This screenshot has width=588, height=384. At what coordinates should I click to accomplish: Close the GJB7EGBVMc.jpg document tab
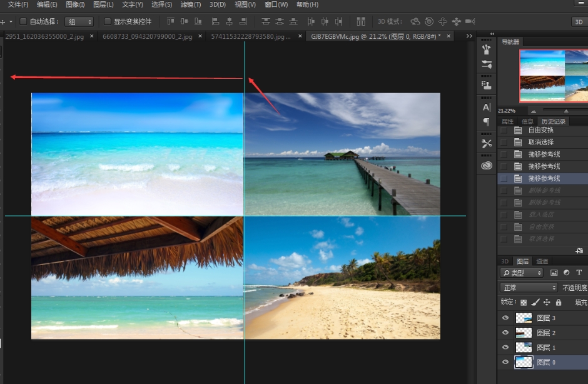449,36
